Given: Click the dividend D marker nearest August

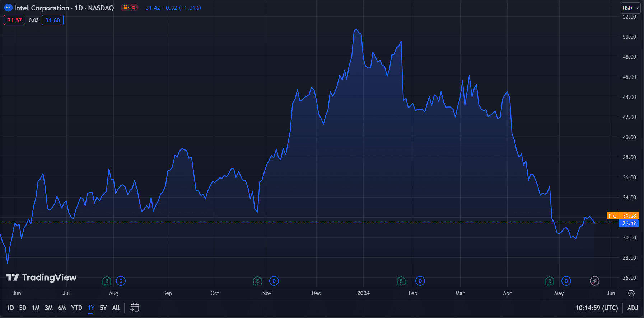Looking at the screenshot, I should 121,281.
